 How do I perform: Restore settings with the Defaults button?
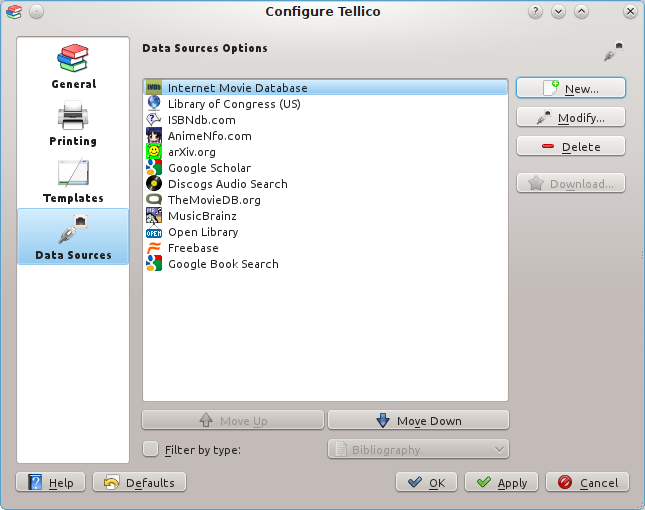tap(139, 483)
